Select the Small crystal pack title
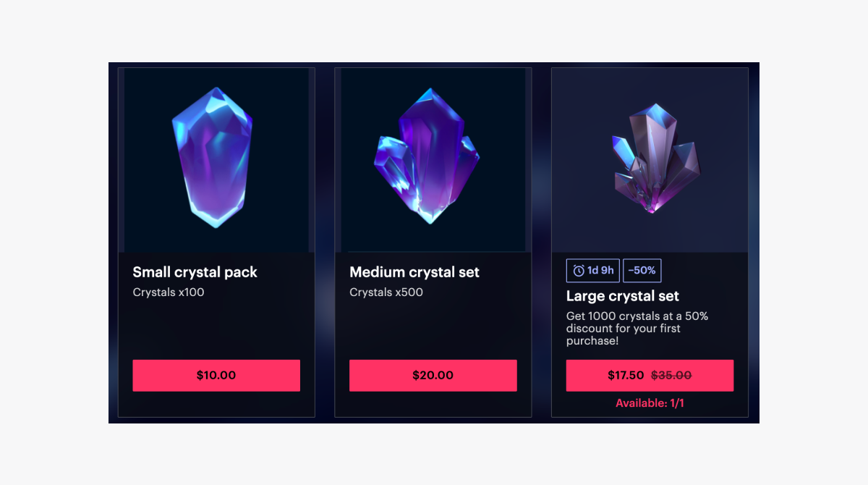This screenshot has height=485, width=868. click(195, 272)
